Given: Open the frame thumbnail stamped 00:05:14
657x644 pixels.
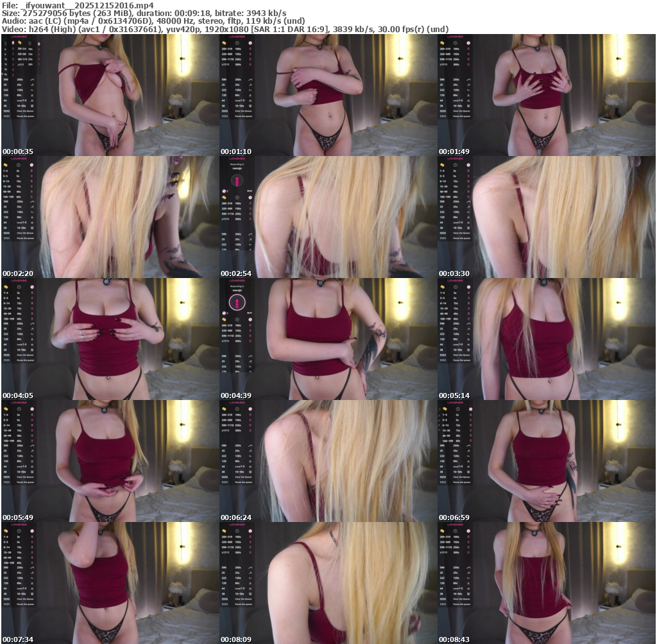Looking at the screenshot, I should (x=547, y=339).
